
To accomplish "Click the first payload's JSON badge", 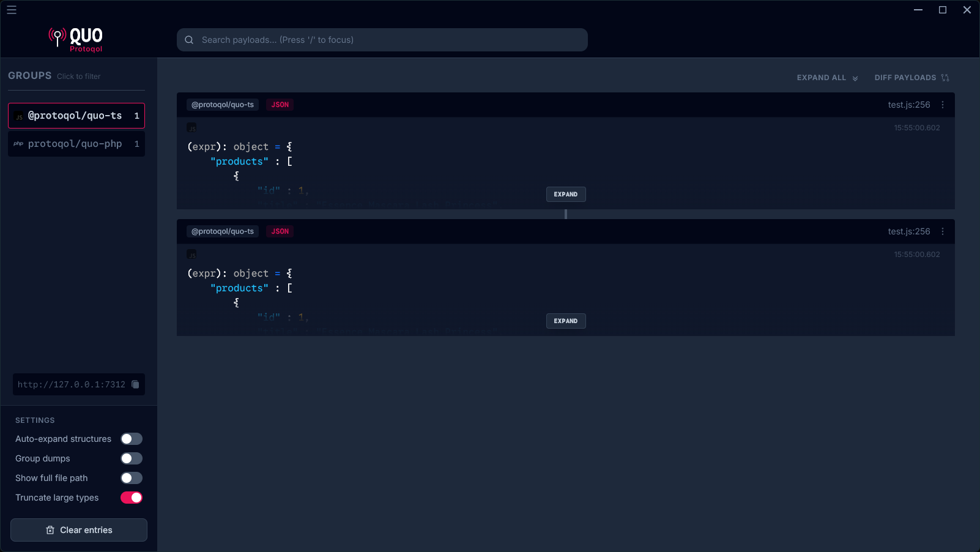I will (280, 105).
